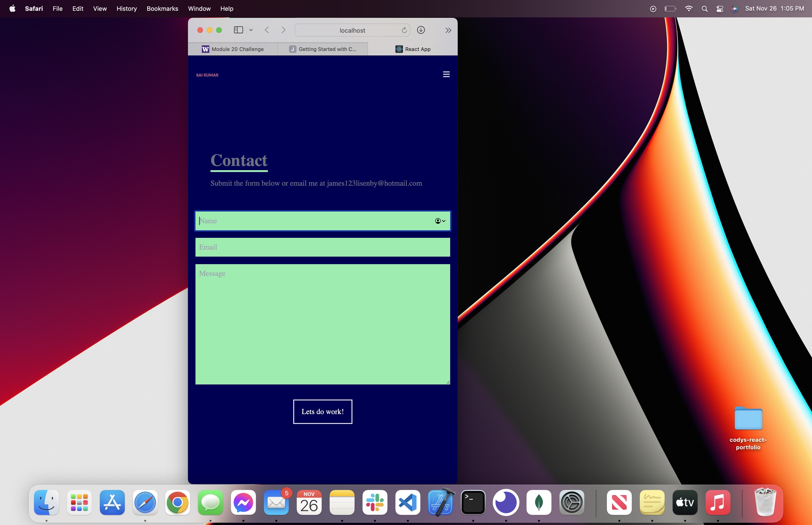Open the Window menu
This screenshot has width=812, height=525.
(199, 8)
